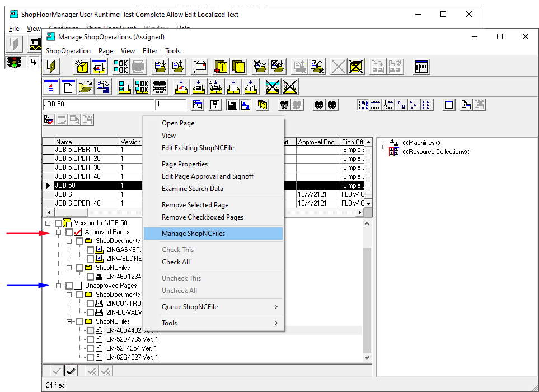
Task: Expand the context menu Tools submenu arrow
Action: click(x=276, y=323)
